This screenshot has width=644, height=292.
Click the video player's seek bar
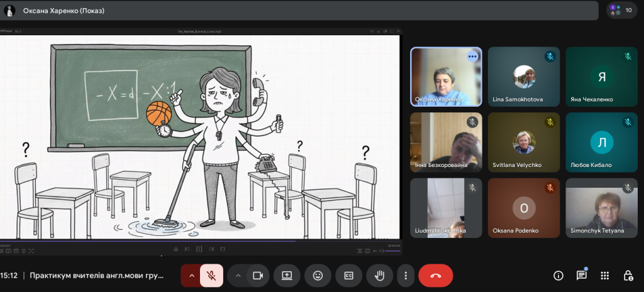[201, 241]
